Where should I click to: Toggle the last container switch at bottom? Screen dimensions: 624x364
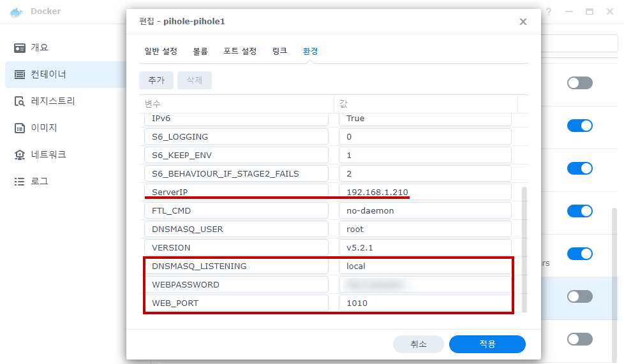pyautogui.click(x=580, y=339)
